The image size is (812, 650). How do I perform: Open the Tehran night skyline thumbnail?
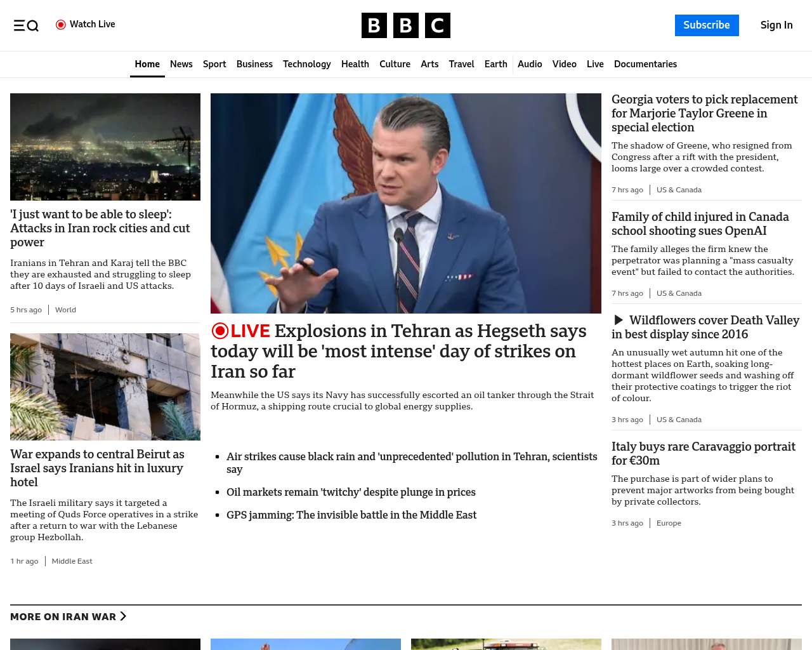pos(105,147)
